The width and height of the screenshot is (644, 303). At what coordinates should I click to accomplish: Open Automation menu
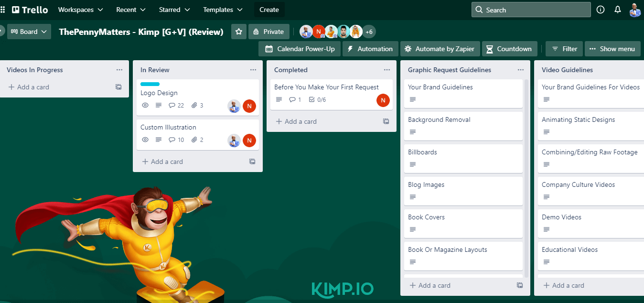(370, 49)
